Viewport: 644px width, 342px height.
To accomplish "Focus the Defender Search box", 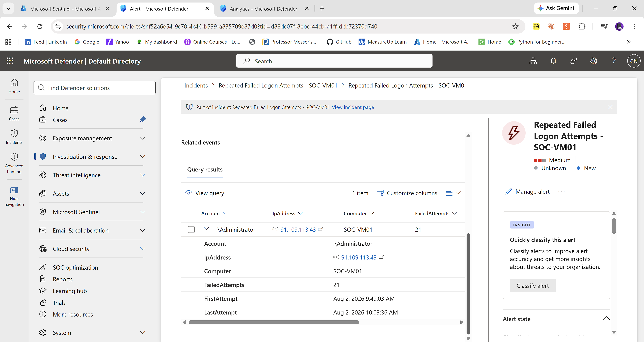I will click(334, 61).
